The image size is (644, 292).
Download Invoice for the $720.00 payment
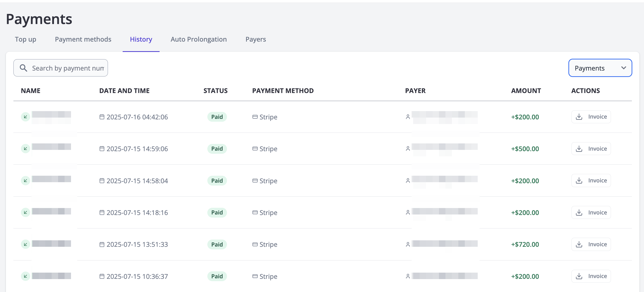pyautogui.click(x=591, y=244)
